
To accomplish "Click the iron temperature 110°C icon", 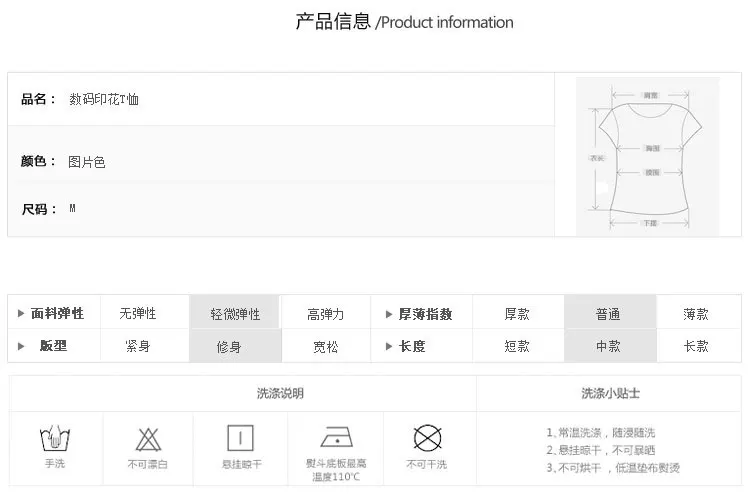I will click(336, 437).
